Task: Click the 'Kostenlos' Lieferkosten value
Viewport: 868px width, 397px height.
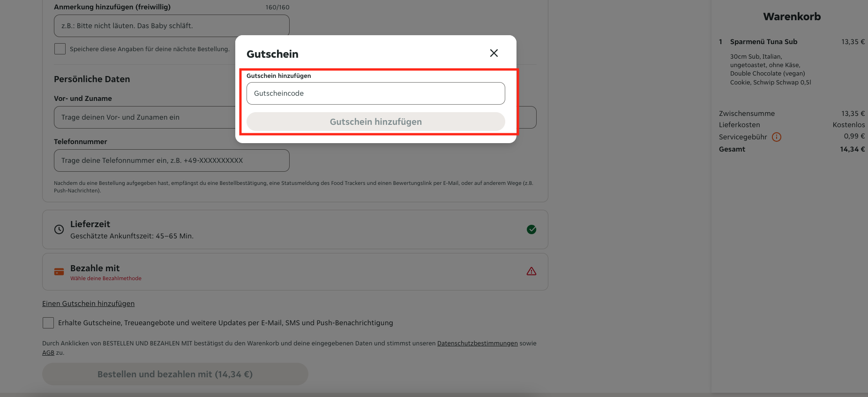Action: [849, 125]
